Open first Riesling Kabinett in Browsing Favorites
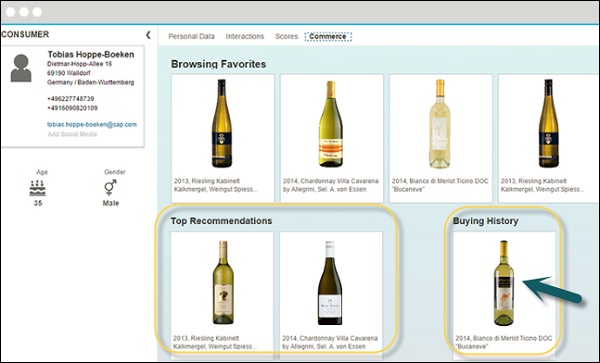 [x=223, y=138]
